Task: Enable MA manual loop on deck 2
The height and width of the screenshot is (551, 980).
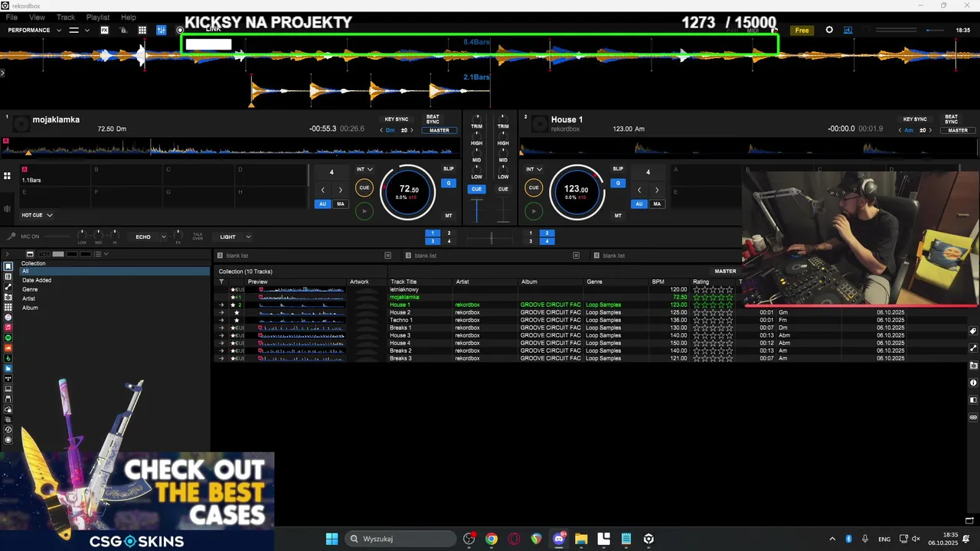Action: [x=657, y=204]
